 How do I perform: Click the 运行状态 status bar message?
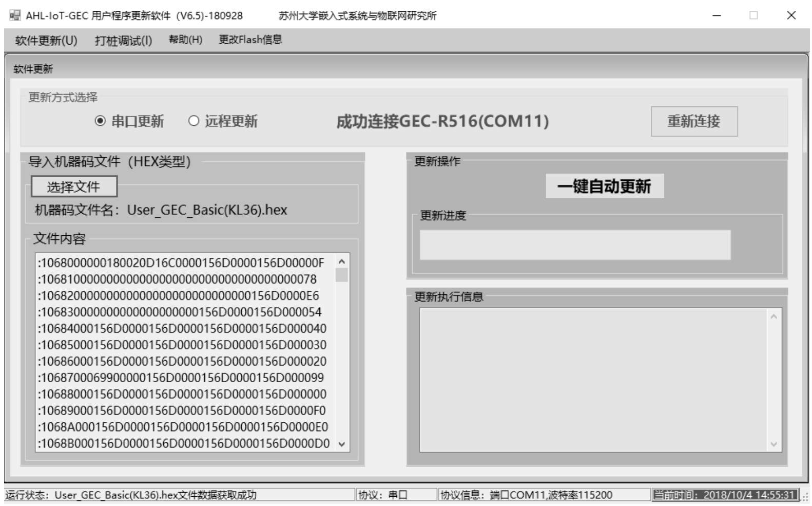(131, 495)
